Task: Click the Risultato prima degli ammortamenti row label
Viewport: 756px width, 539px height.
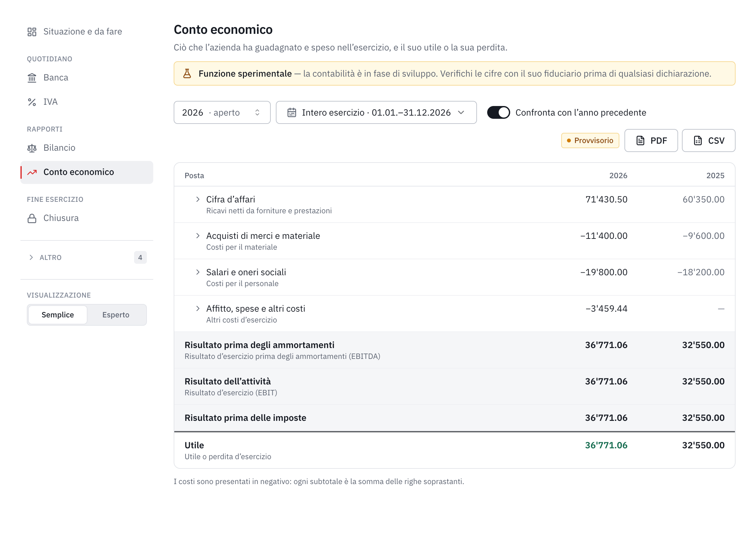Action: point(260,345)
